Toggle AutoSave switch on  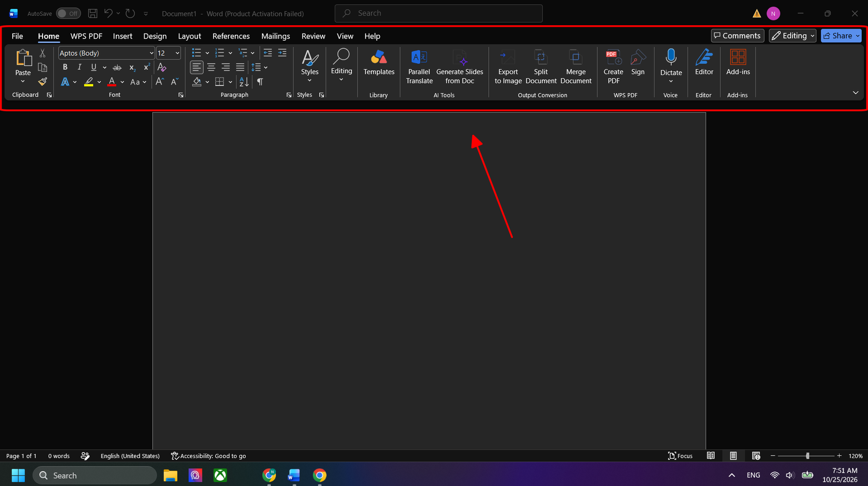point(68,14)
